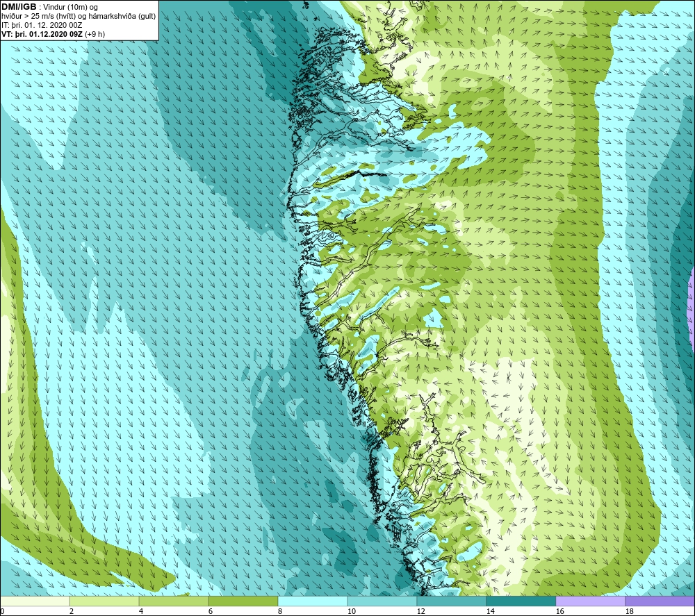Click the legend label '10'

(x=352, y=611)
